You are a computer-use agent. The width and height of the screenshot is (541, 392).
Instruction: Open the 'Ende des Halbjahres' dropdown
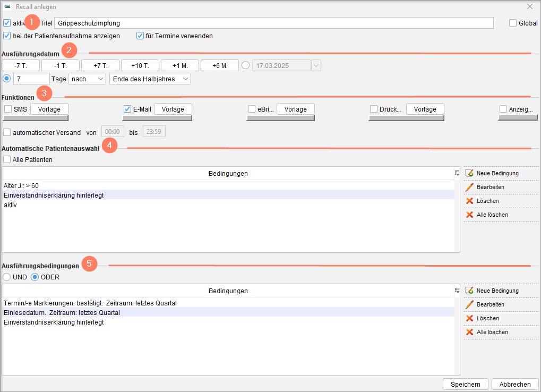(150, 79)
